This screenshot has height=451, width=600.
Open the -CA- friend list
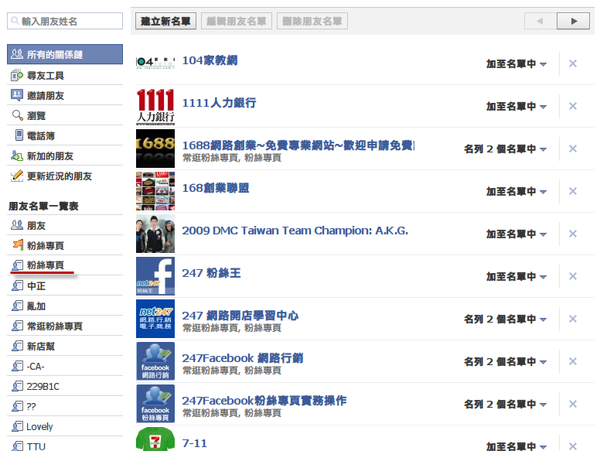click(65, 366)
